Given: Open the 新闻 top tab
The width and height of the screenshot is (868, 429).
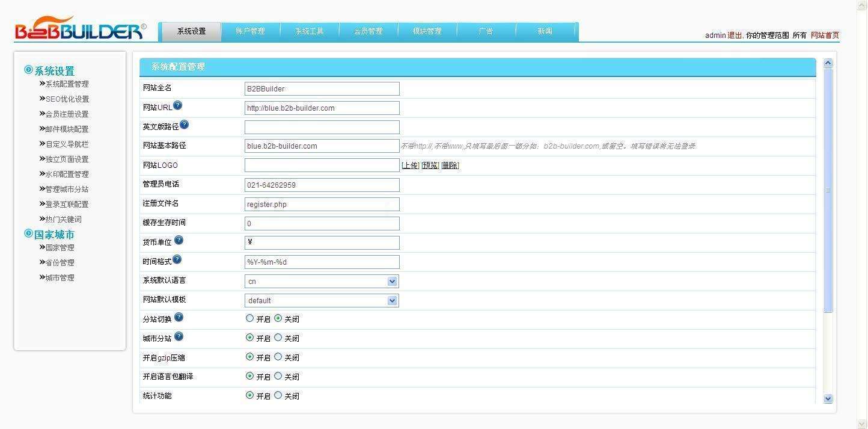Looking at the screenshot, I should tap(545, 31).
